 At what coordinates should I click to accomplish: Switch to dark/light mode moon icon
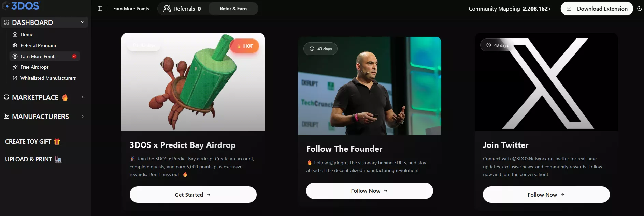(x=639, y=9)
